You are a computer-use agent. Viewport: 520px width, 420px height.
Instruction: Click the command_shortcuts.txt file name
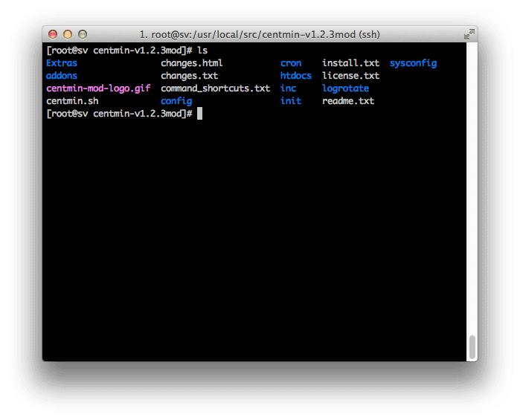[x=216, y=88]
